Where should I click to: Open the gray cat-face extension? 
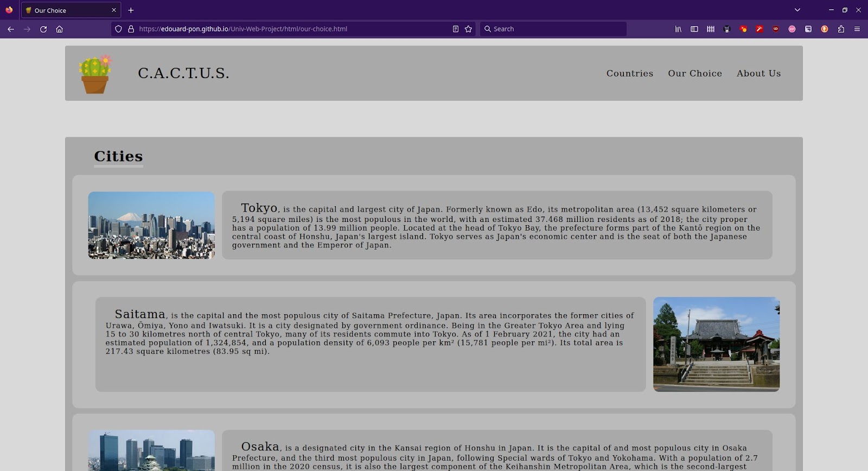727,29
